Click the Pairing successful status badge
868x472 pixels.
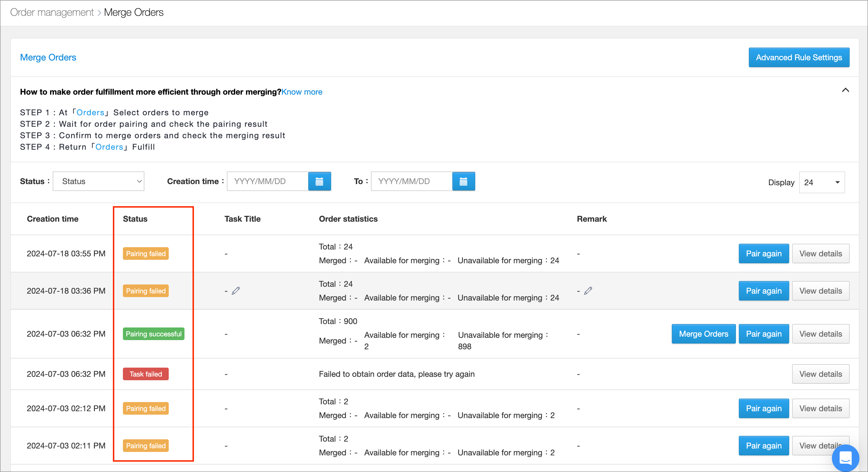[x=154, y=334]
